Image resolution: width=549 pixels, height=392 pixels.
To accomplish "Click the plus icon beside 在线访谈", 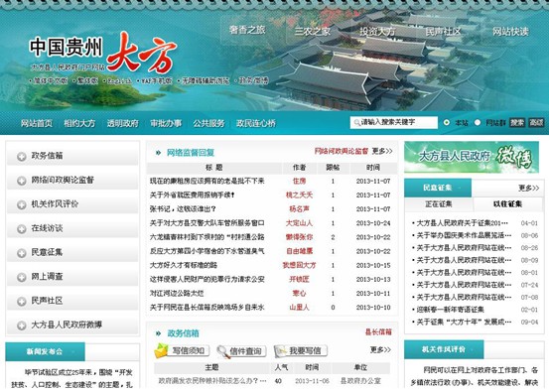I will [22, 229].
